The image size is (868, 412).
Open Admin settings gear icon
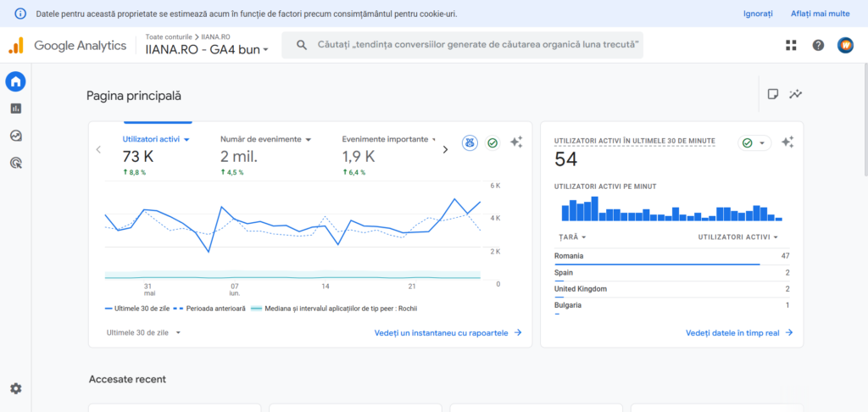15,389
